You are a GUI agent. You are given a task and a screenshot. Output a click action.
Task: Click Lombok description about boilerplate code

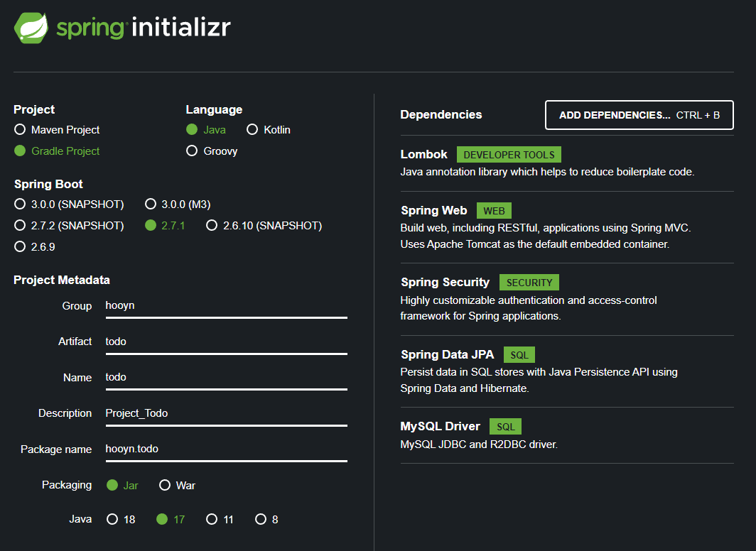[x=547, y=172]
